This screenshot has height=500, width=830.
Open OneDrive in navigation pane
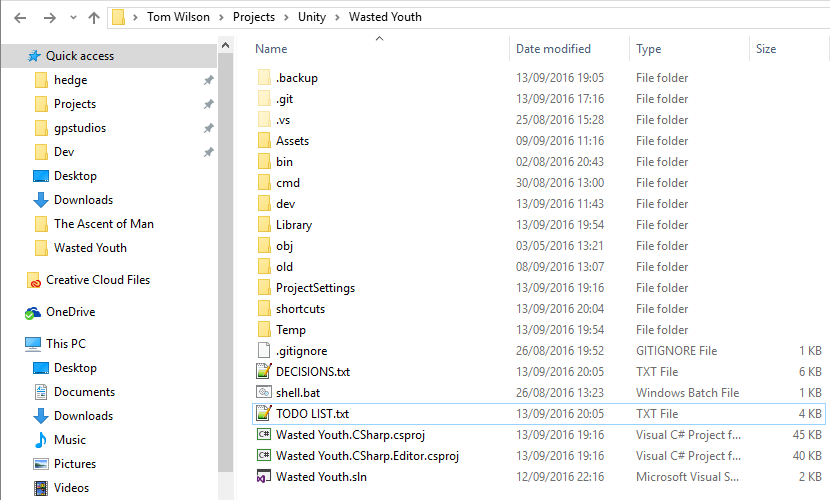(70, 312)
